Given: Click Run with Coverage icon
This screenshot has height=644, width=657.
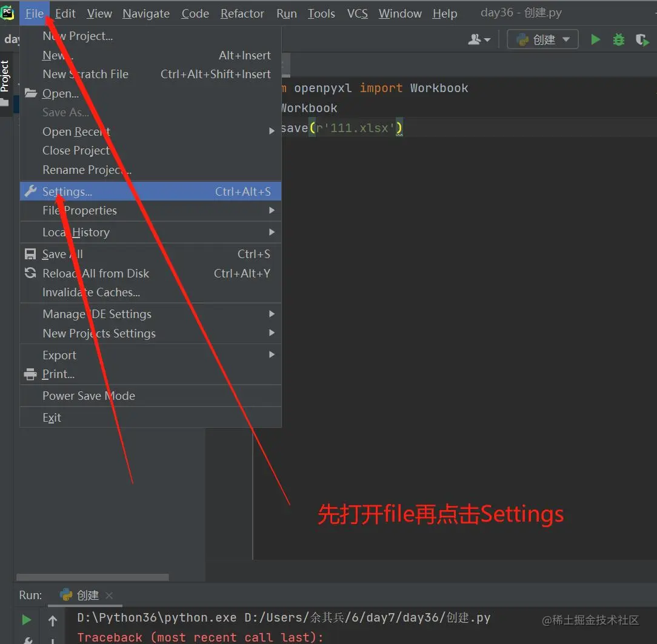Looking at the screenshot, I should pyautogui.click(x=642, y=40).
